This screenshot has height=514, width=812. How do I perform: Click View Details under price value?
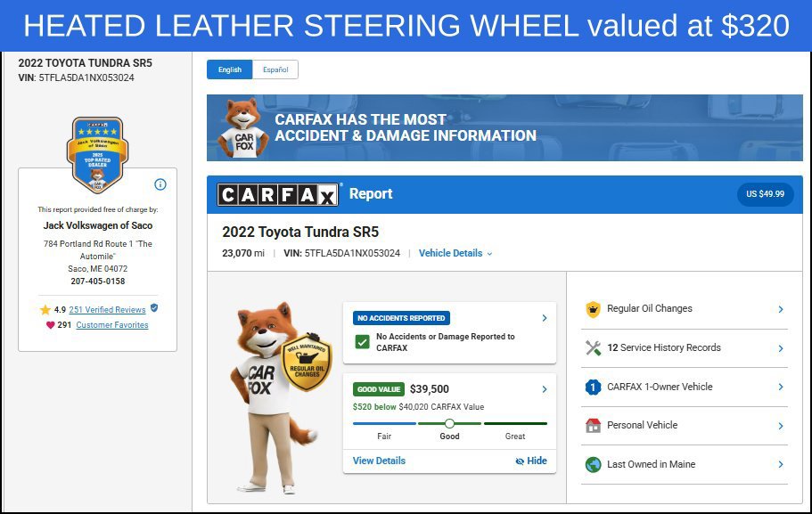pos(379,461)
